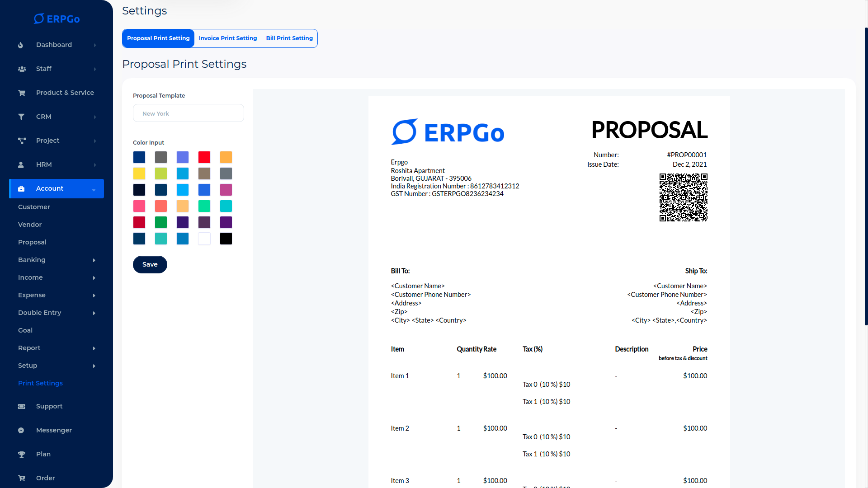
Task: Open the Customer link in sidebar
Action: (x=34, y=207)
